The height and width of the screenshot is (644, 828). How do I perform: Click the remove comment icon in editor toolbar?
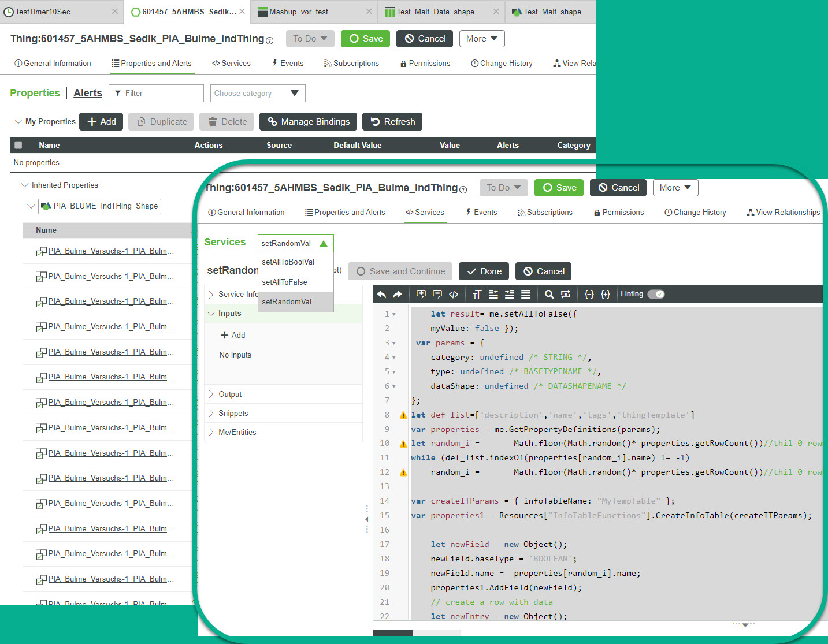click(437, 295)
